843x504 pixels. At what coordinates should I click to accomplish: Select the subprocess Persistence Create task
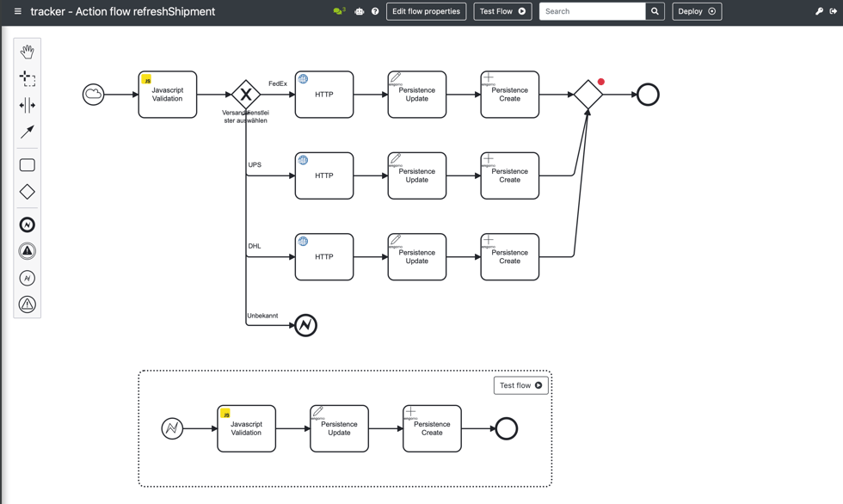(x=432, y=429)
